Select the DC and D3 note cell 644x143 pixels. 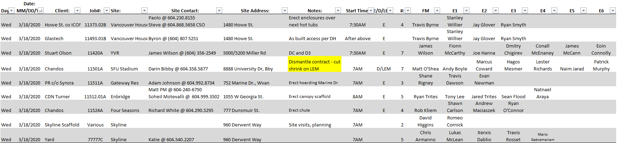299,53
